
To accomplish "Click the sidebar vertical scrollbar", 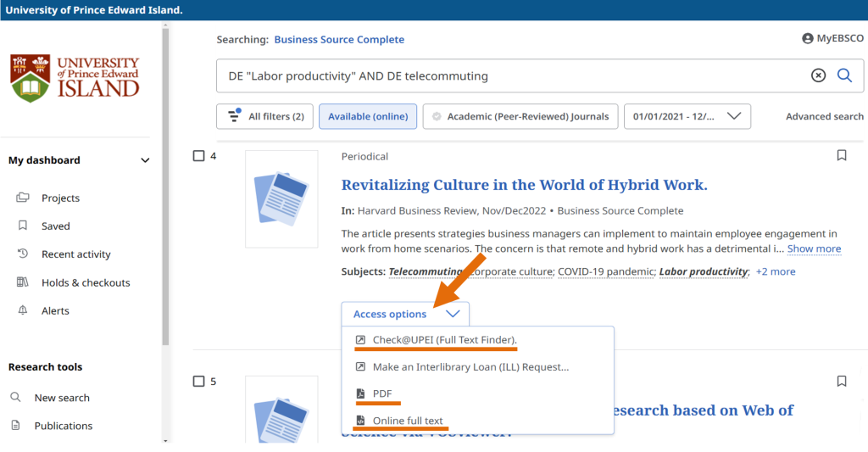I will [165, 186].
